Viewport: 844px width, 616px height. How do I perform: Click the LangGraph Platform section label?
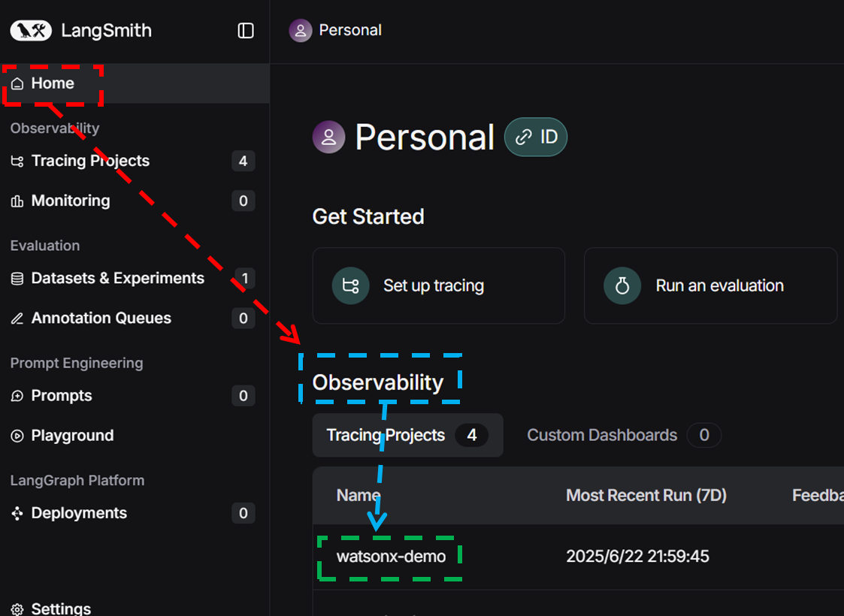coord(77,481)
